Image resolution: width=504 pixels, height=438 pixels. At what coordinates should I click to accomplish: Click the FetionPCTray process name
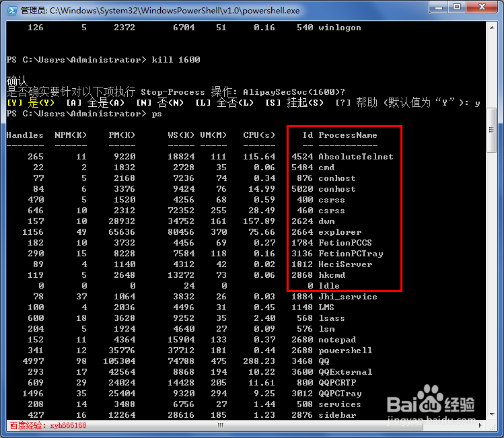click(351, 254)
